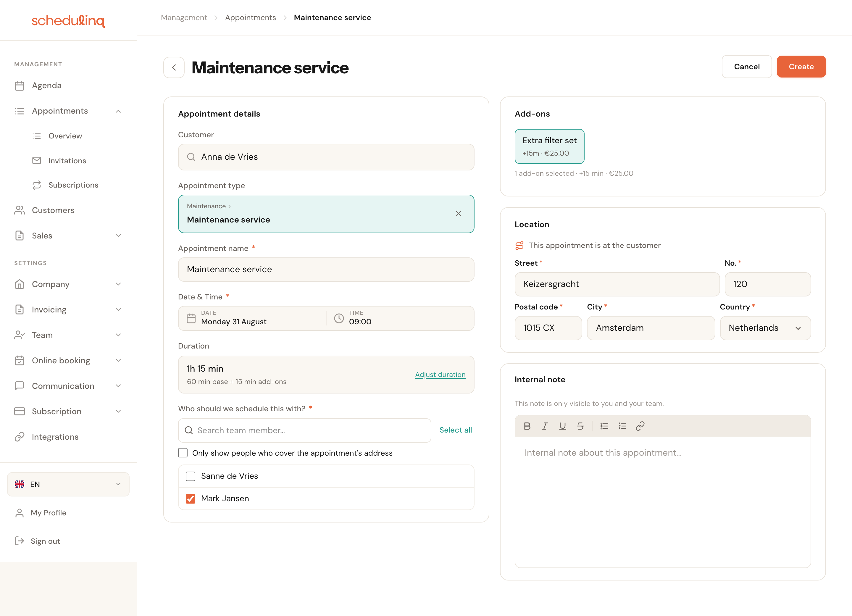Expand the Communication settings chevron

(x=118, y=386)
